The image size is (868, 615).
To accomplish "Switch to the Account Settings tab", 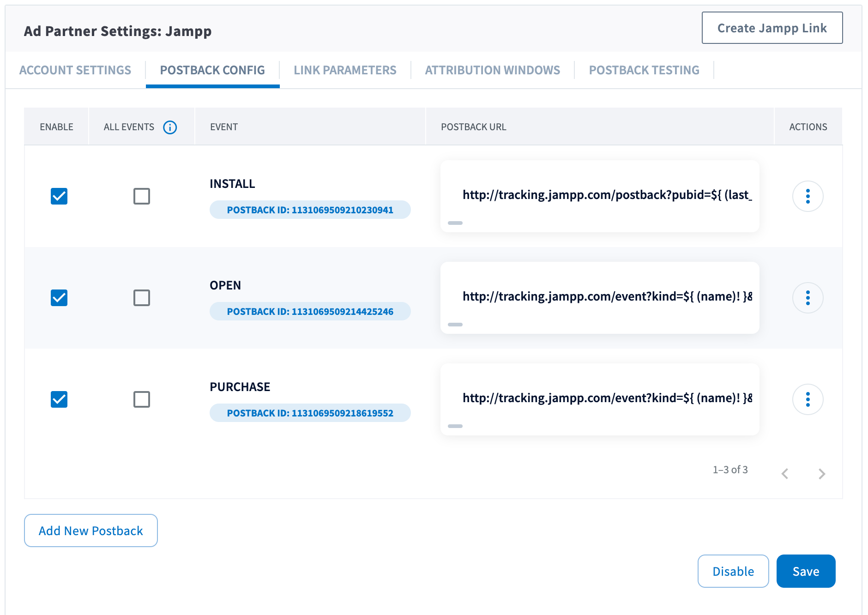I will [x=75, y=70].
